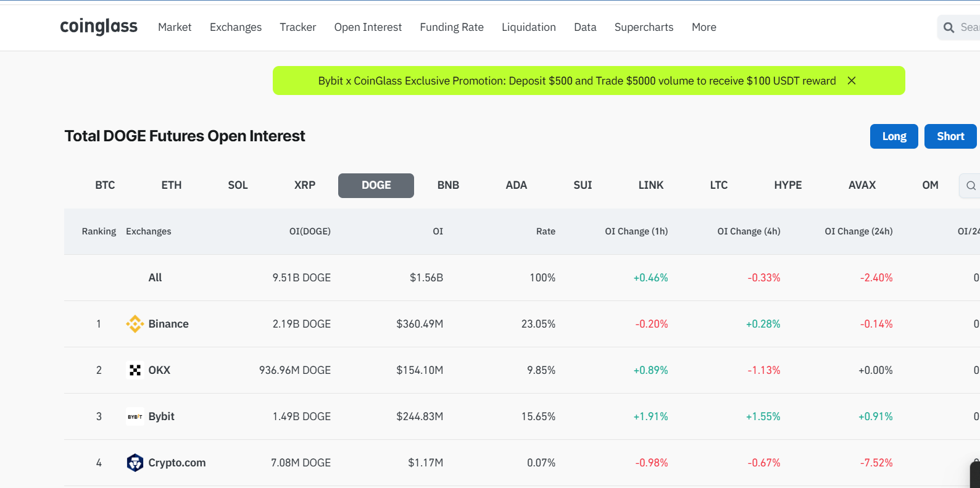The width and height of the screenshot is (980, 488).
Task: Click Binance's $360.49M OI value
Action: (420, 324)
